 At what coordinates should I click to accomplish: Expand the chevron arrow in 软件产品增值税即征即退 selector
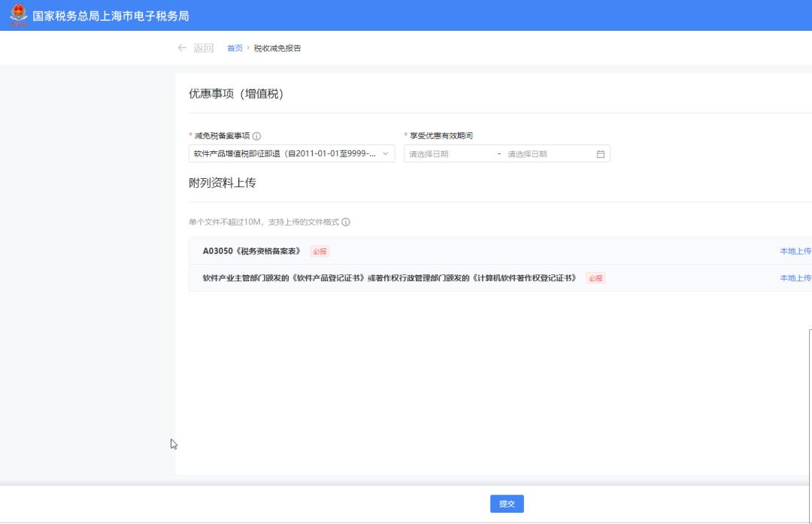pyautogui.click(x=386, y=154)
